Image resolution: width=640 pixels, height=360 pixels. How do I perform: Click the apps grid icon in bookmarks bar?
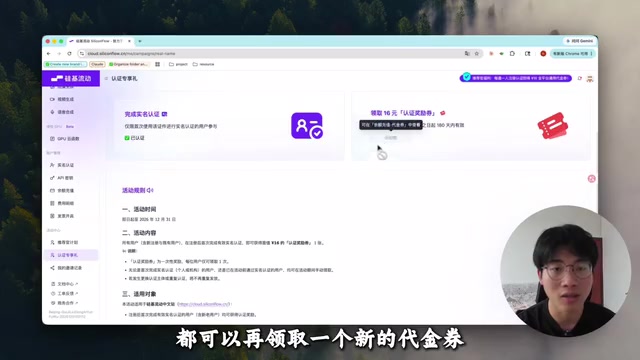pyautogui.click(x=158, y=64)
